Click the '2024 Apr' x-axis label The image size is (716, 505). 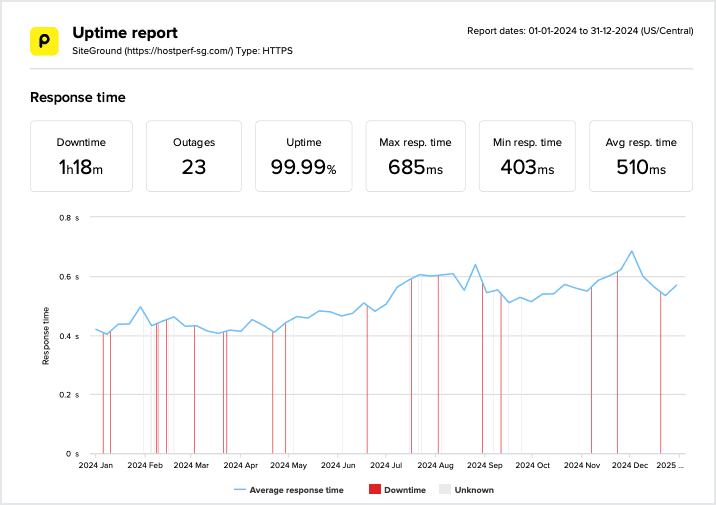(x=241, y=465)
